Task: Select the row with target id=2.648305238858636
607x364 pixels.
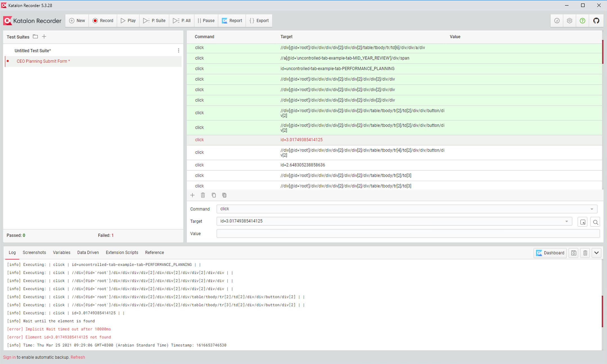Action: [394, 165]
